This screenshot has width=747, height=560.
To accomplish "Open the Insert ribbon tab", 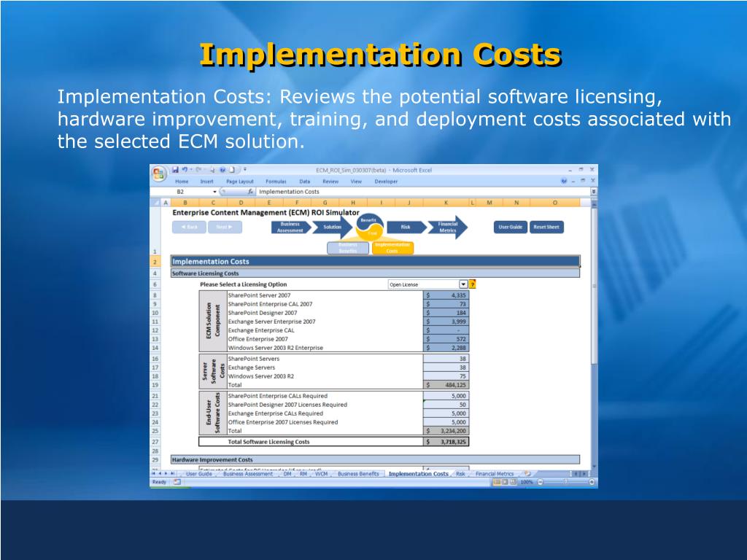I will click(x=206, y=182).
